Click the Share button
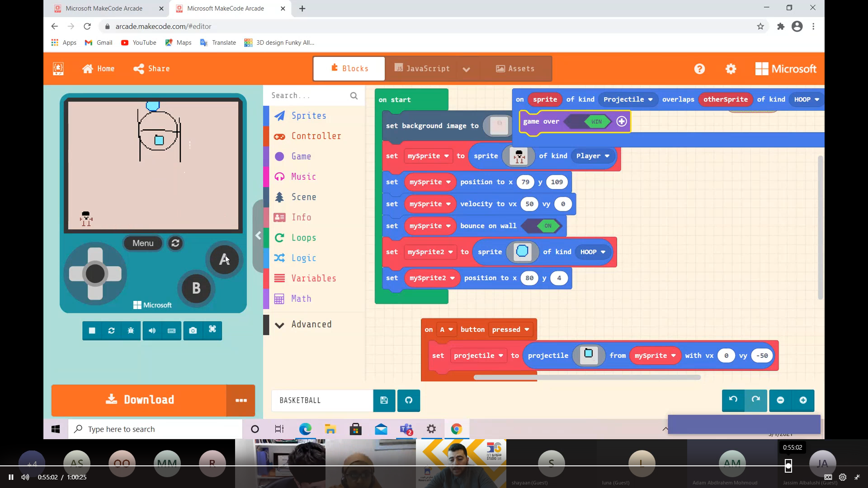Image resolution: width=868 pixels, height=488 pixels. (151, 69)
